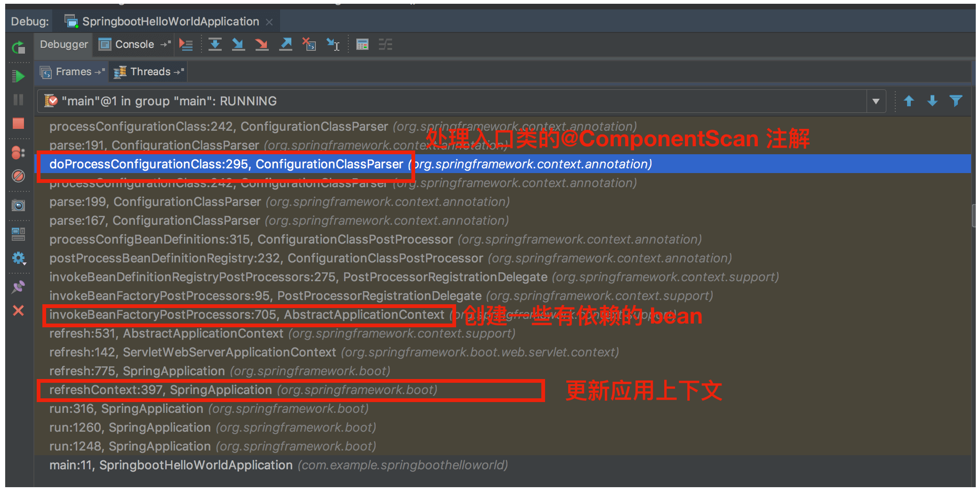Click the Force Step Into red arrow
The height and width of the screenshot is (490, 980).
tap(262, 45)
